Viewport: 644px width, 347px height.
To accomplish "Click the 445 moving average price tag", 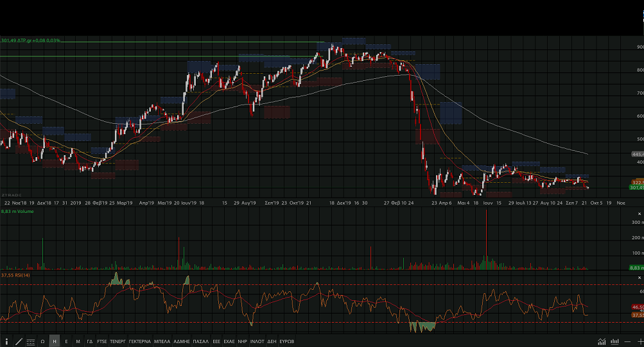I will [637, 154].
